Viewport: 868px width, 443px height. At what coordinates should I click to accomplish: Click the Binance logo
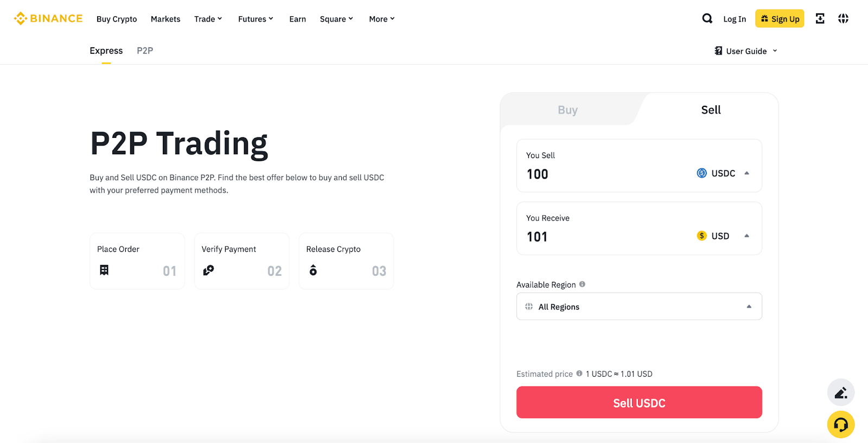(48, 18)
